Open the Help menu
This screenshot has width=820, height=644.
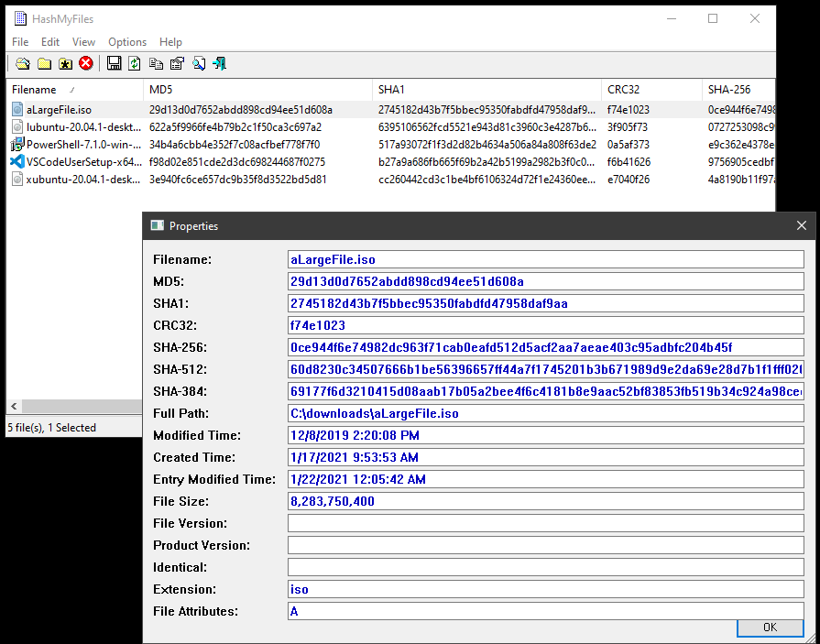click(x=170, y=42)
